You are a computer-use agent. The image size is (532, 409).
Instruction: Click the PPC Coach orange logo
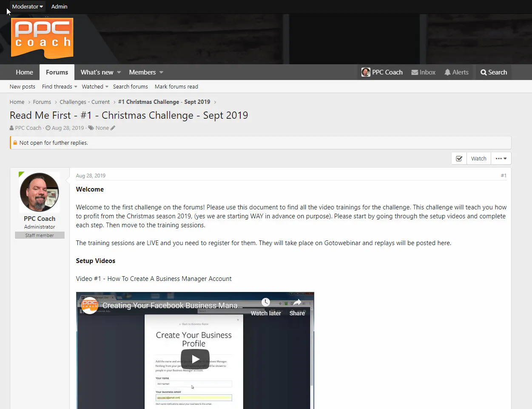click(x=42, y=38)
